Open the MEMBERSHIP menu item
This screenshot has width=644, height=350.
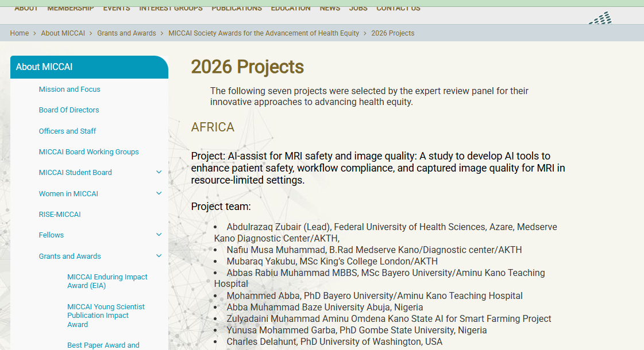70,8
